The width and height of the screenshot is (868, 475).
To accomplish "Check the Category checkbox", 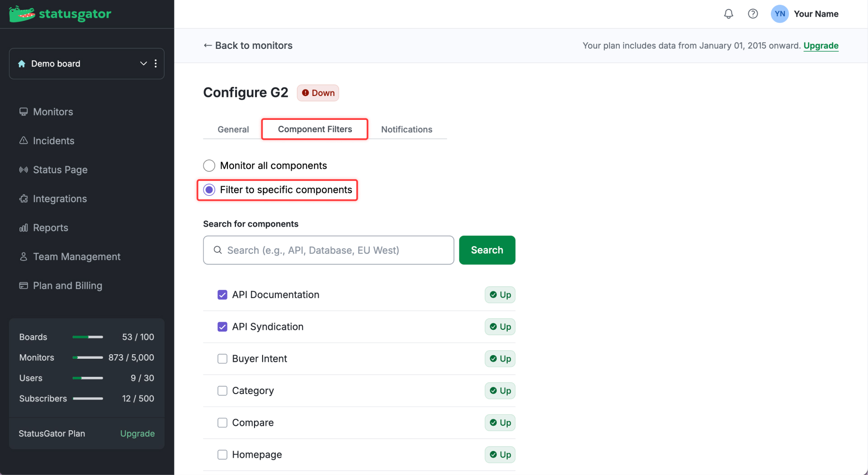I will [222, 391].
